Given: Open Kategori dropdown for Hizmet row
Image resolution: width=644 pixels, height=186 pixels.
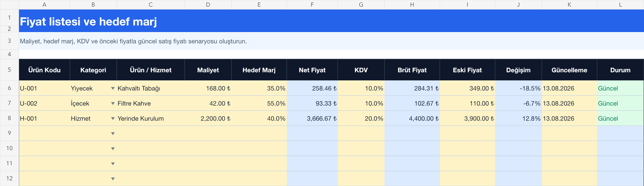Looking at the screenshot, I should point(113,119).
